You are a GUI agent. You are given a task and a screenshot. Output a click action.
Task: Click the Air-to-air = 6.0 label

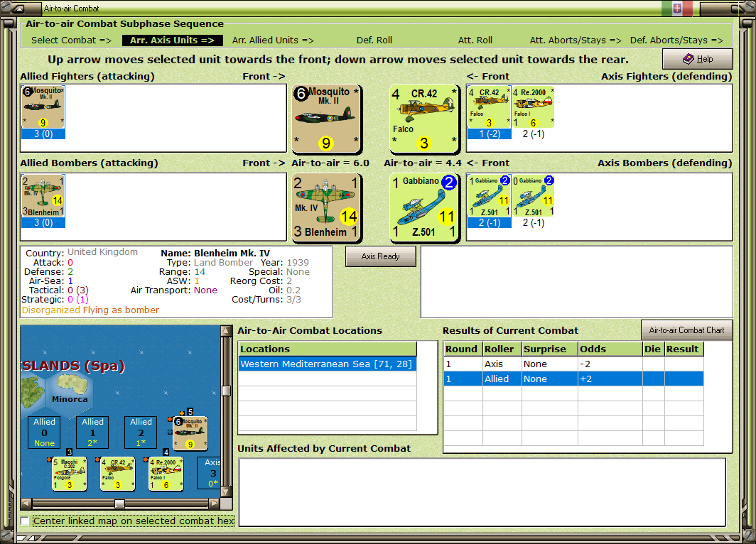[x=330, y=163]
